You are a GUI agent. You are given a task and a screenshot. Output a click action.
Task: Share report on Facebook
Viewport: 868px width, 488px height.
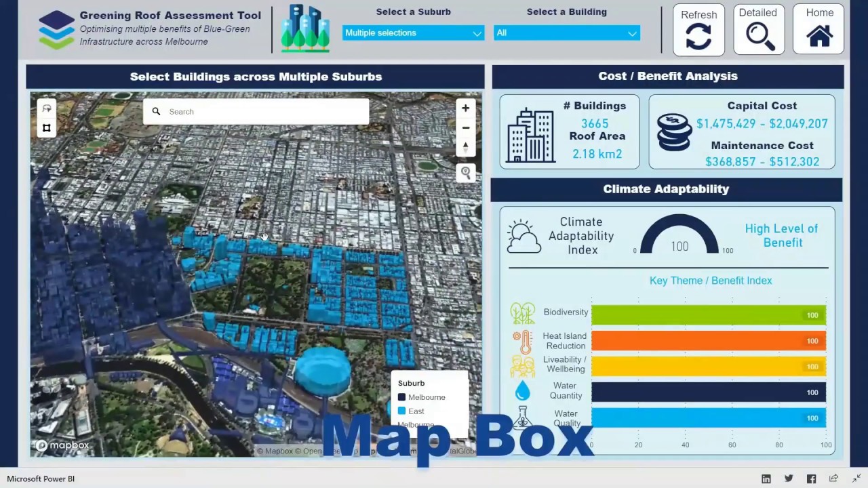[x=811, y=479]
